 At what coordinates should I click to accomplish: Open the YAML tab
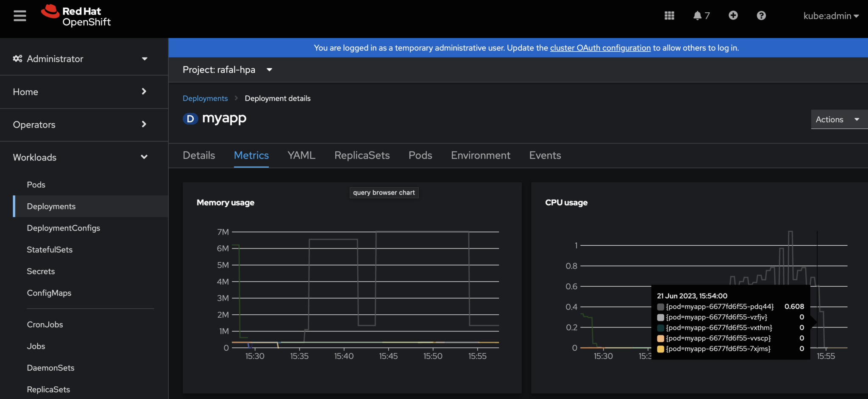pyautogui.click(x=301, y=155)
